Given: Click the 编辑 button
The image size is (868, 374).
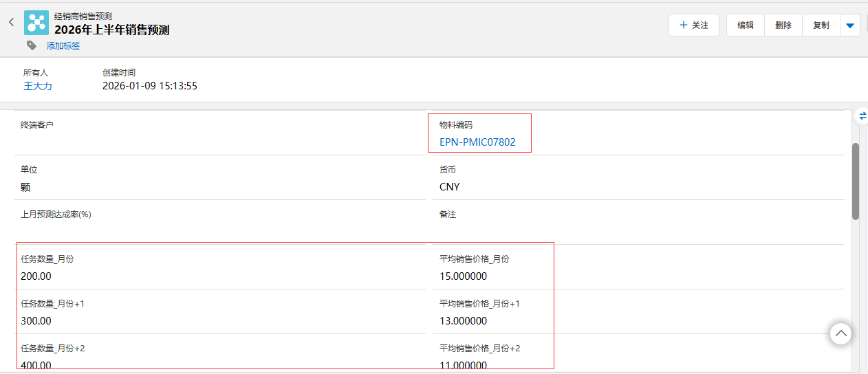Looking at the screenshot, I should pyautogui.click(x=746, y=25).
